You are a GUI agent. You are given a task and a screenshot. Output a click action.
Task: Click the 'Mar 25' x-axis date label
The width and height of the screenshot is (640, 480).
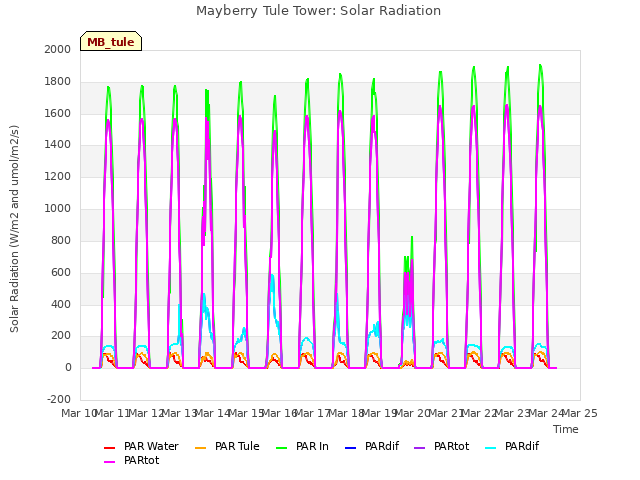point(580,413)
